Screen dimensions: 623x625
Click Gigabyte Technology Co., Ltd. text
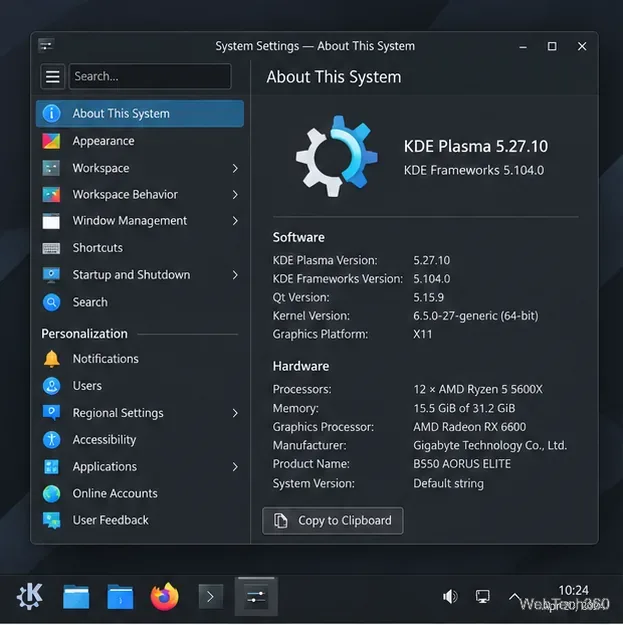tap(490, 445)
